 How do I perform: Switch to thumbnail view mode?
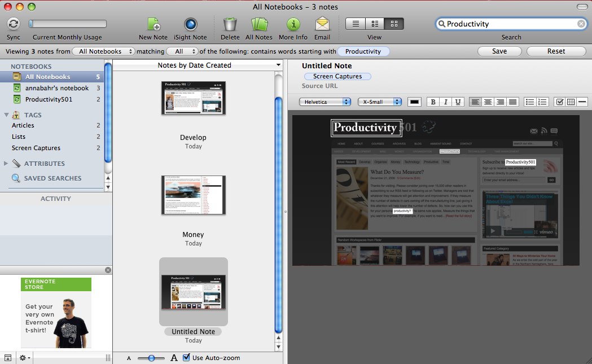(x=394, y=24)
